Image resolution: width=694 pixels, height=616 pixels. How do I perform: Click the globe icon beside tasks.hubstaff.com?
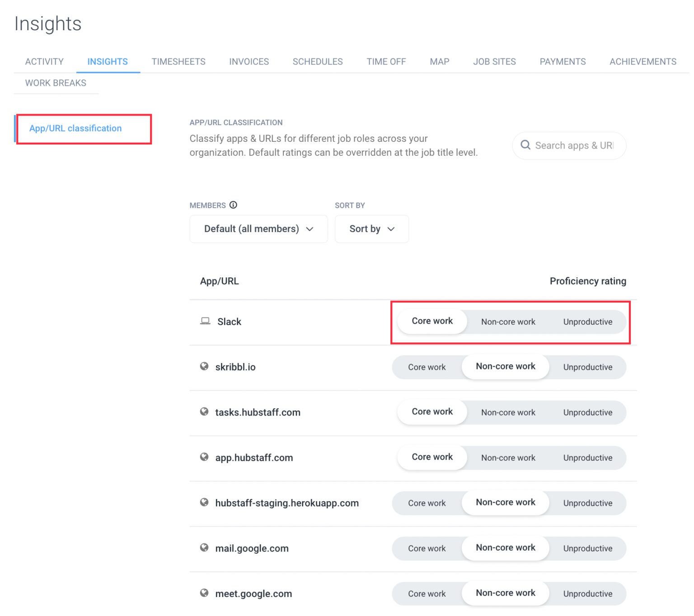(204, 411)
